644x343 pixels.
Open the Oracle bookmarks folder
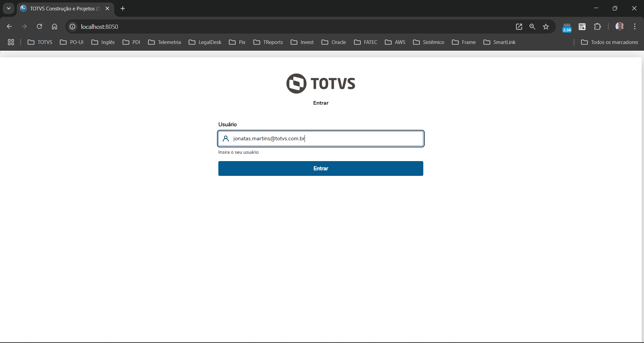333,42
